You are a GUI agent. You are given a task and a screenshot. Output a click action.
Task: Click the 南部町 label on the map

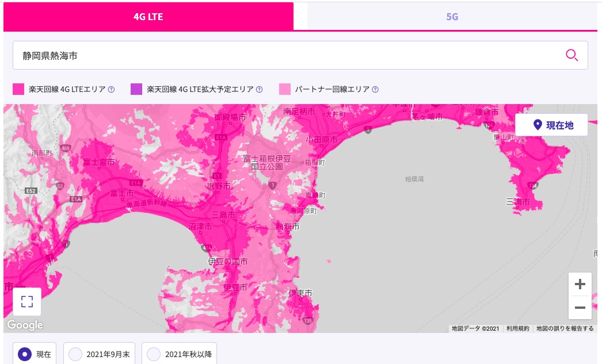click(42, 152)
